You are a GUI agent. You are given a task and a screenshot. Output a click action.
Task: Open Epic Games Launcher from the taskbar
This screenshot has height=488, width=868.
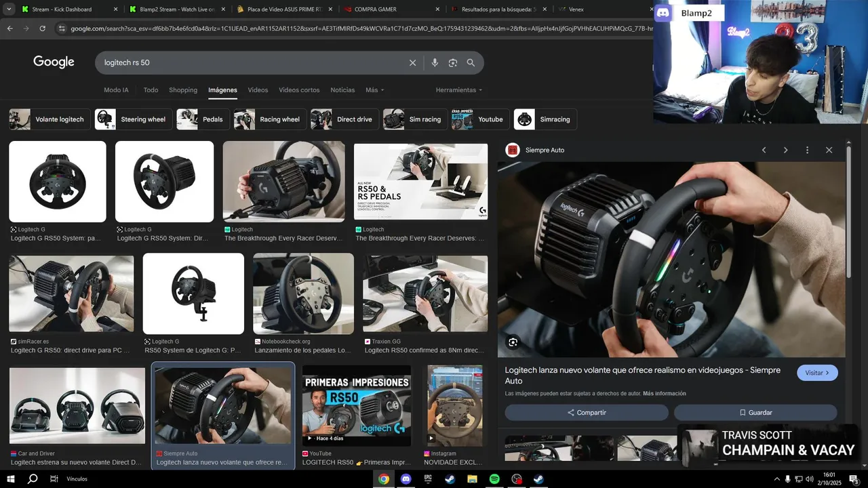[x=428, y=479]
